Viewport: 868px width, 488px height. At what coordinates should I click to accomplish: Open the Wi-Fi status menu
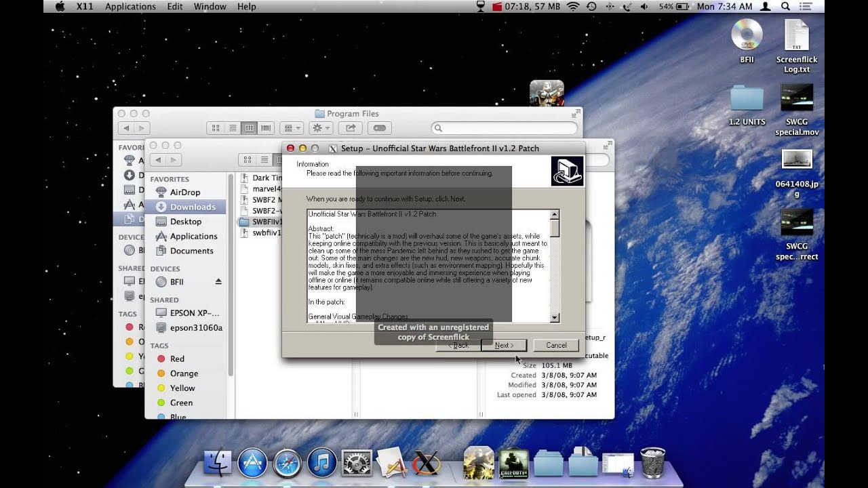[574, 6]
